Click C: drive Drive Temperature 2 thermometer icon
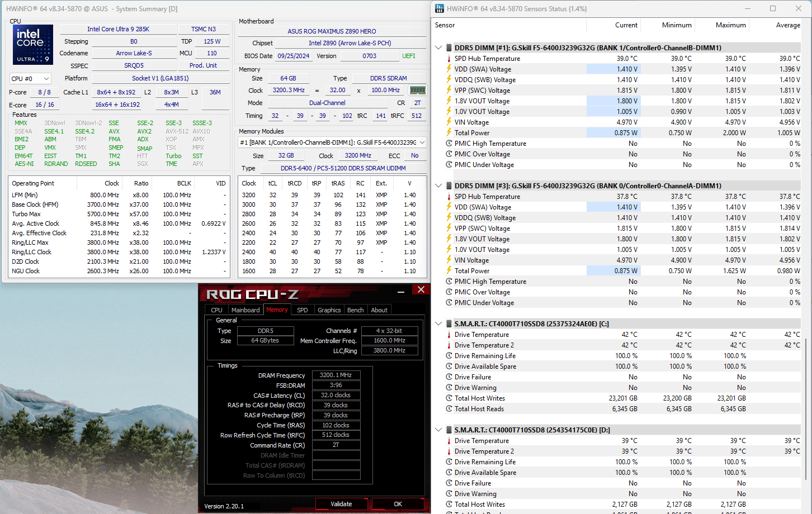 pos(449,345)
